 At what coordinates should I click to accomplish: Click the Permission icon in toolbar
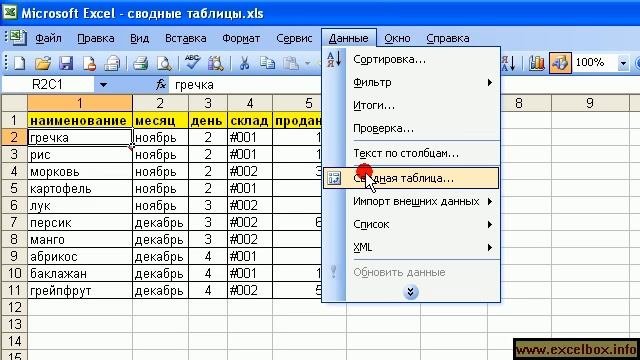(89, 63)
